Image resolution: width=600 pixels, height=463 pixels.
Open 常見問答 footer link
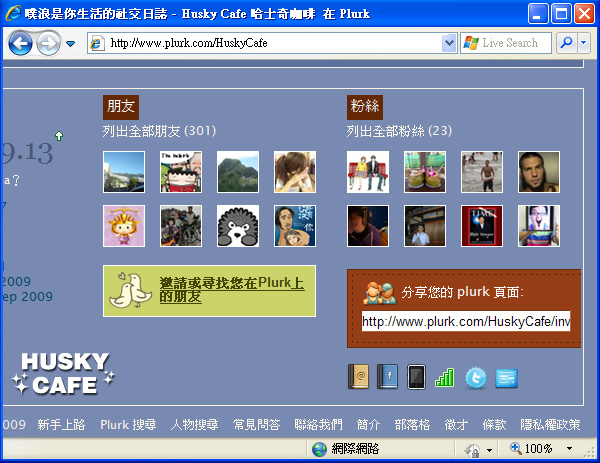(x=257, y=425)
